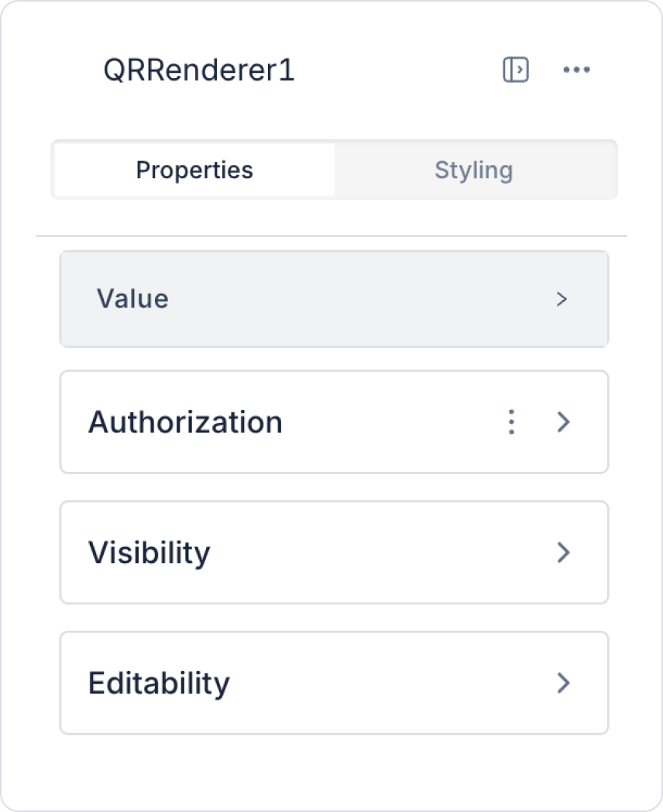Click the QRRenderer1 component name
The image size is (663, 812).
(199, 71)
